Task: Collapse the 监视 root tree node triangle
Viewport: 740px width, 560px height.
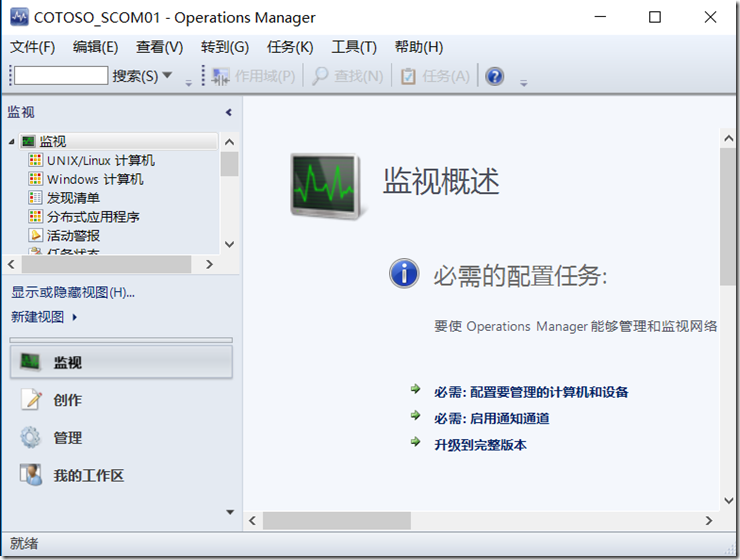Action: pos(11,142)
